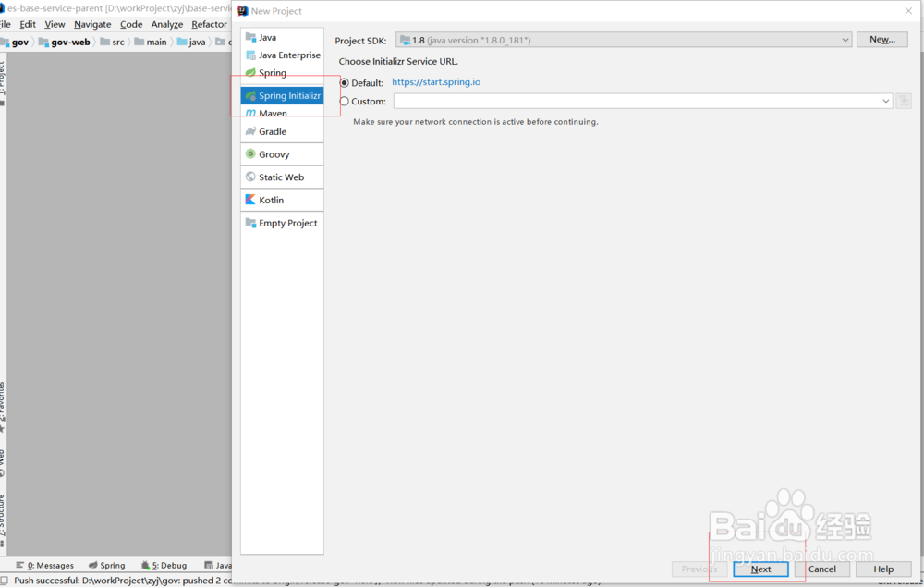Open the Web side tool tab
Image resolution: width=924 pixels, height=587 pixels.
(3, 462)
